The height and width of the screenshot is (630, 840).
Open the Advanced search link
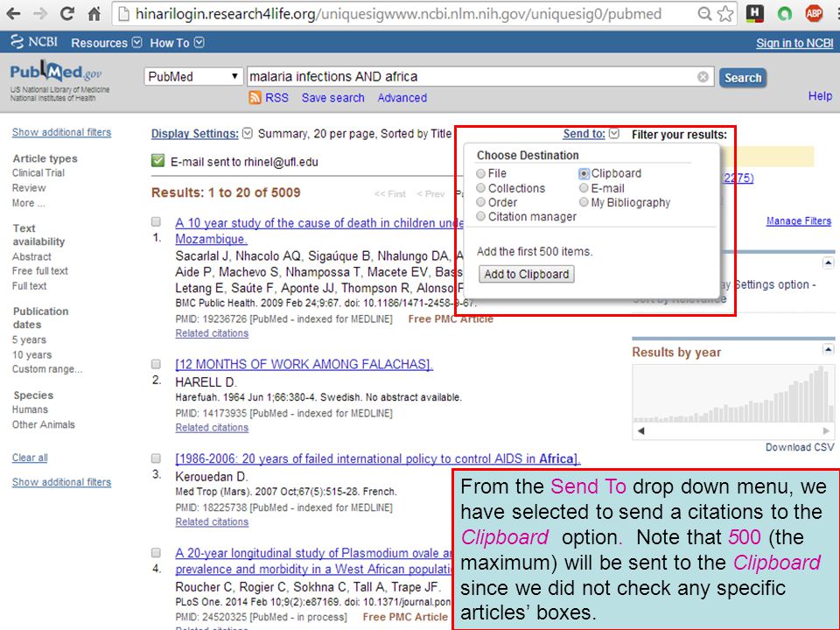[x=402, y=98]
